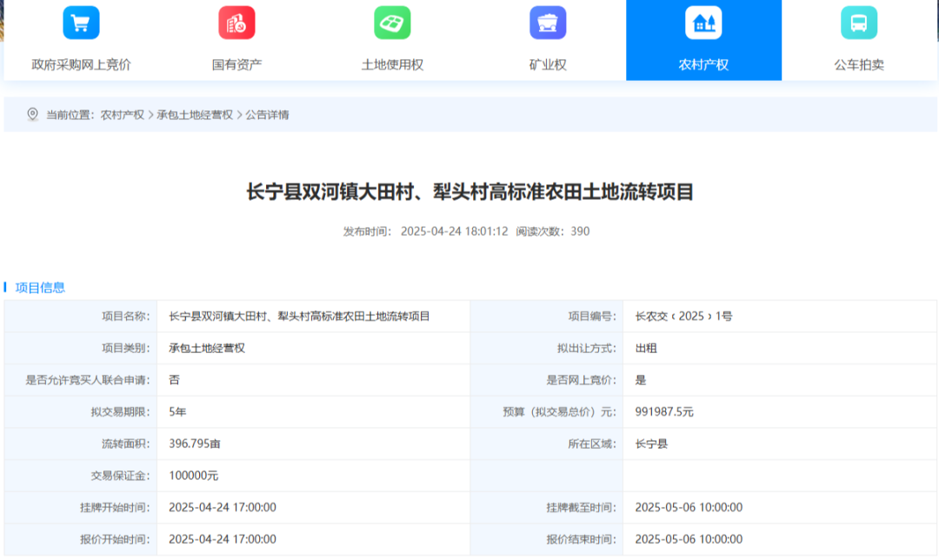This screenshot has height=560, width=939.
Task: Click the deposit amount 100000元 cell
Action: (193, 476)
